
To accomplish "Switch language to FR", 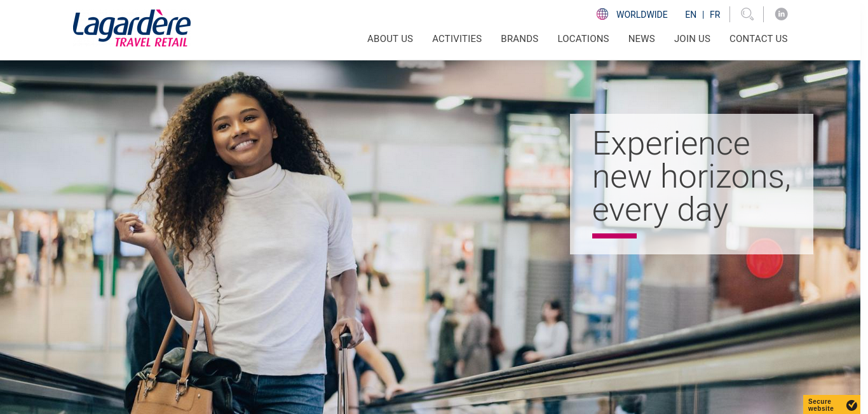I will point(715,15).
